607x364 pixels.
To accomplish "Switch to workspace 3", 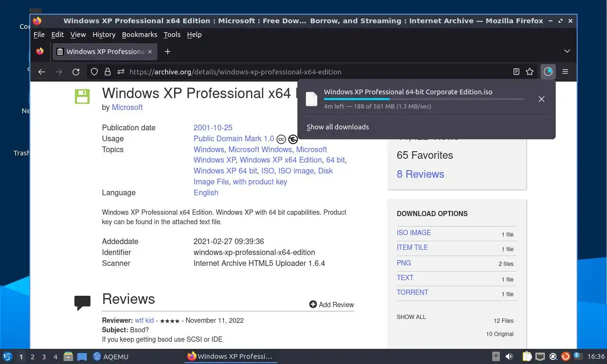I will (44, 356).
